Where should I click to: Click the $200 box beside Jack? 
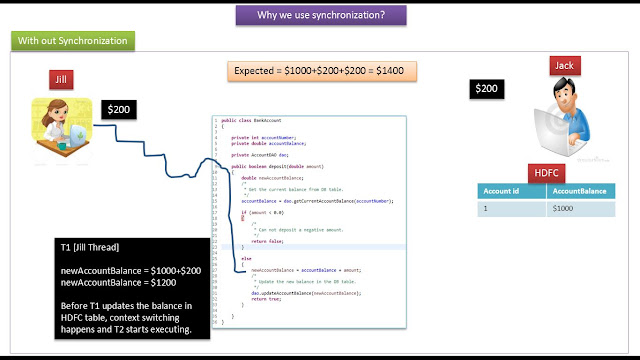click(487, 89)
